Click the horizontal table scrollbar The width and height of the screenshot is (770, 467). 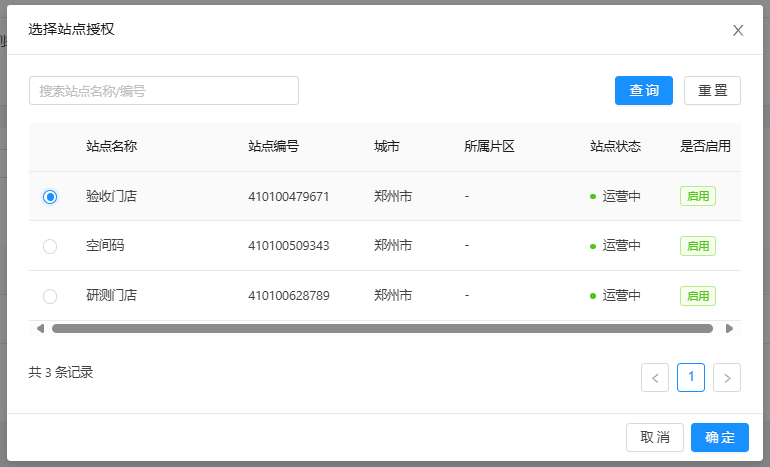point(382,328)
